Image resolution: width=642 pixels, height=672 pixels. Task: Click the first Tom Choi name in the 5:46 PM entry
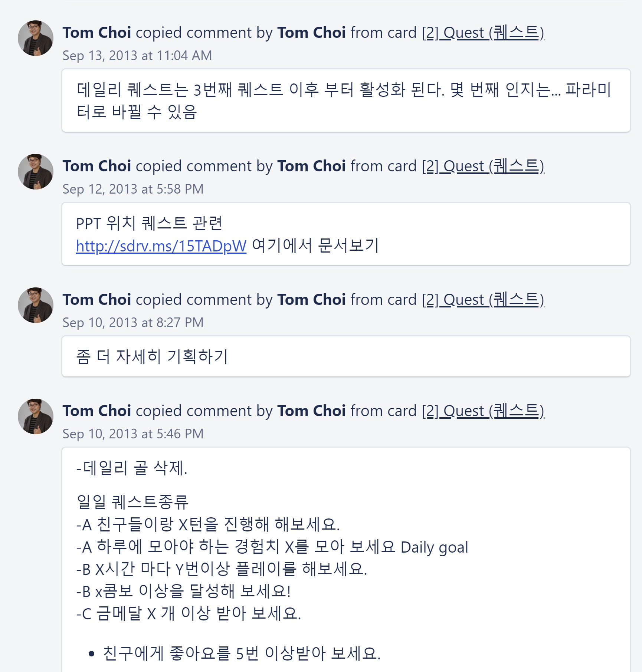(x=96, y=411)
